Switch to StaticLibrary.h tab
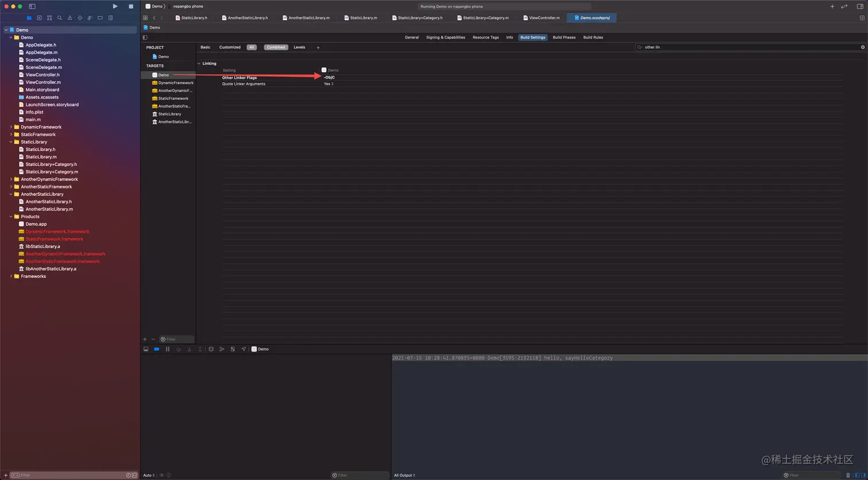868x480 pixels. tap(192, 18)
